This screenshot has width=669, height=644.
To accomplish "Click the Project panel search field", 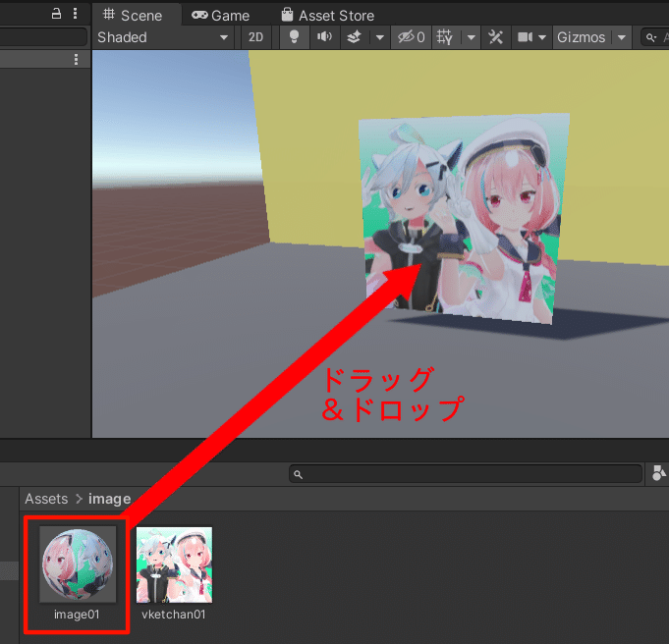I will pos(466,474).
